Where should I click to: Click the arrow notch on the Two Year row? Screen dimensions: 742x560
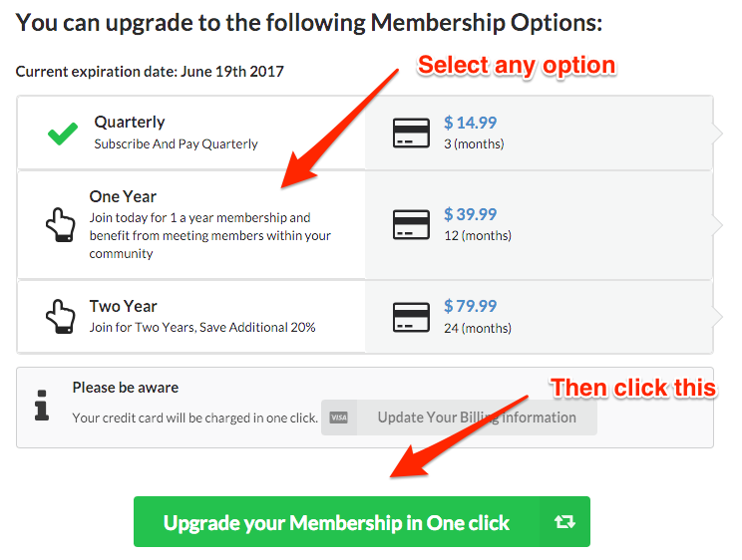(x=718, y=316)
